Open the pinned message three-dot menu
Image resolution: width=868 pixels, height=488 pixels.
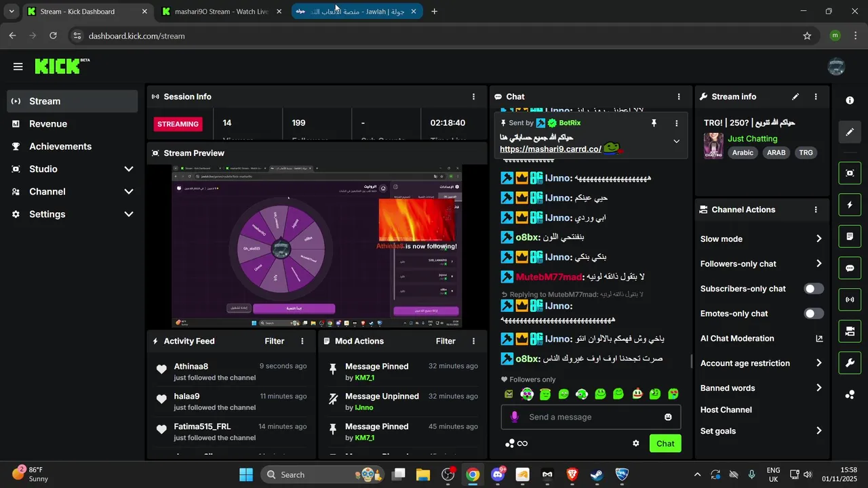tap(676, 123)
